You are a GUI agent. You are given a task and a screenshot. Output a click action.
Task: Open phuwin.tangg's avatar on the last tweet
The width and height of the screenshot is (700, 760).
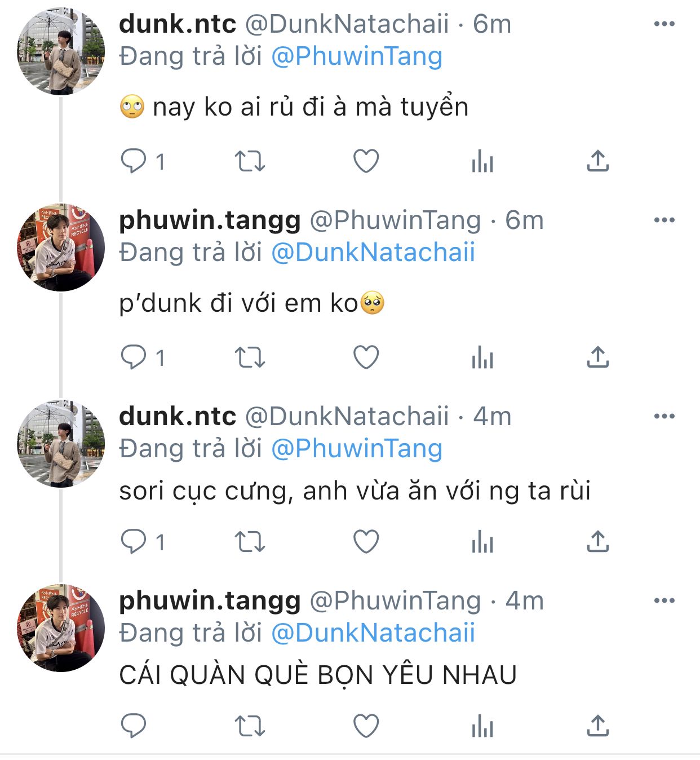(x=60, y=628)
